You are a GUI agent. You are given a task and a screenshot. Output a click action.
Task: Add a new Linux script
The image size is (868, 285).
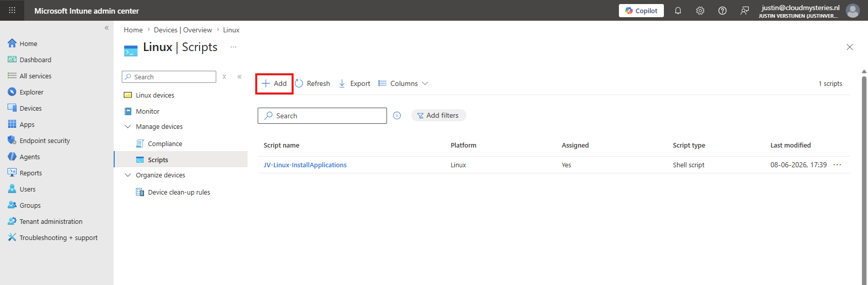tap(274, 83)
